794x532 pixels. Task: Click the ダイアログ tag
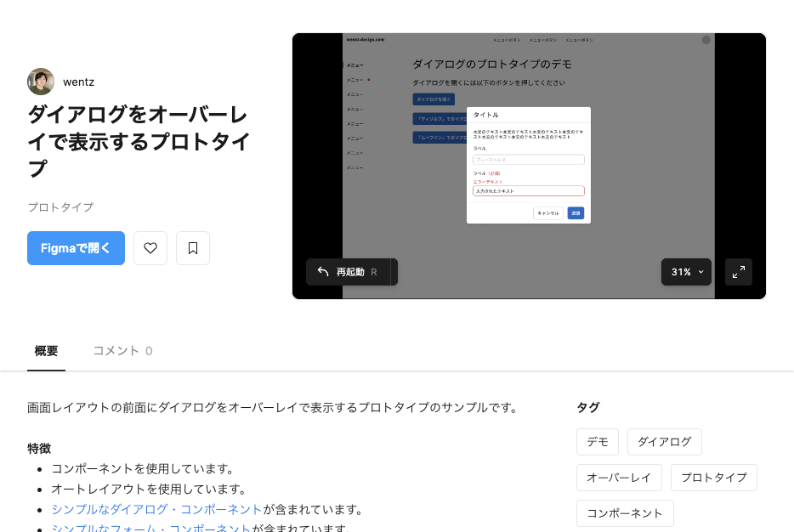click(x=664, y=442)
